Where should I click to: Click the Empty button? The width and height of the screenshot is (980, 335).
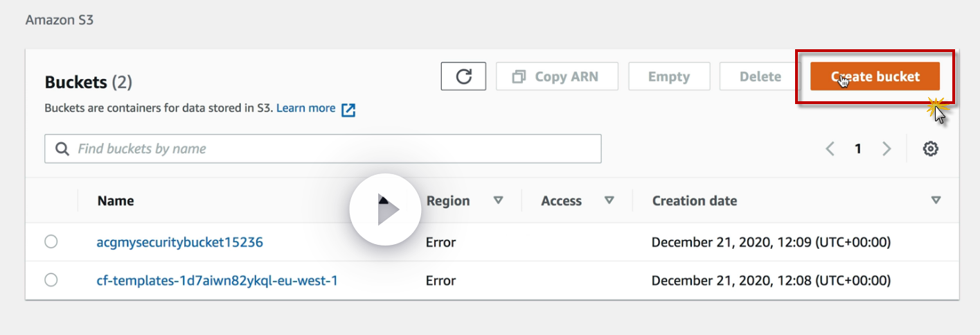point(669,76)
